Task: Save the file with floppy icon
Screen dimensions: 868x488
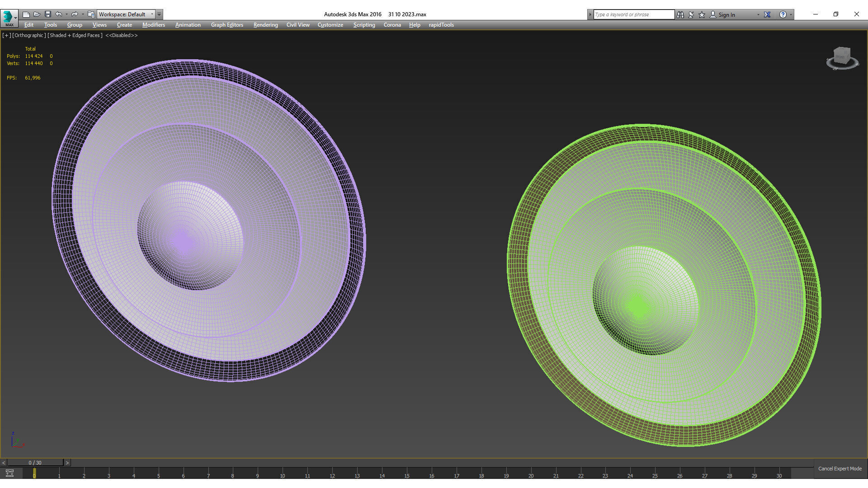Action: [48, 14]
